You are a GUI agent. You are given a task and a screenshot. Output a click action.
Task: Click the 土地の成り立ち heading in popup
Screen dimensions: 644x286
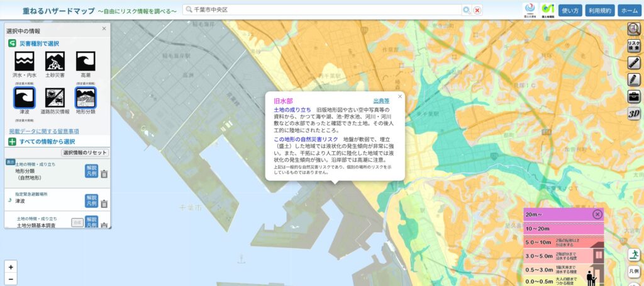tap(292, 110)
